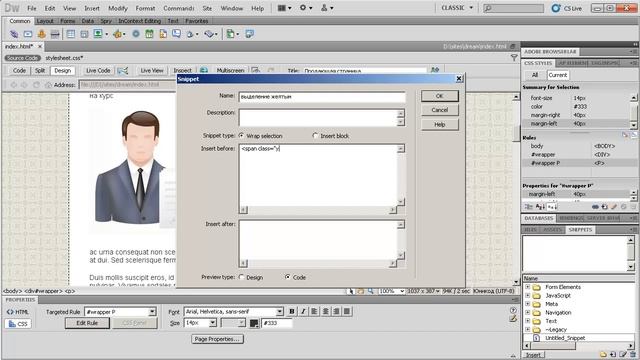Click Help in the Snippet dialog

[440, 124]
